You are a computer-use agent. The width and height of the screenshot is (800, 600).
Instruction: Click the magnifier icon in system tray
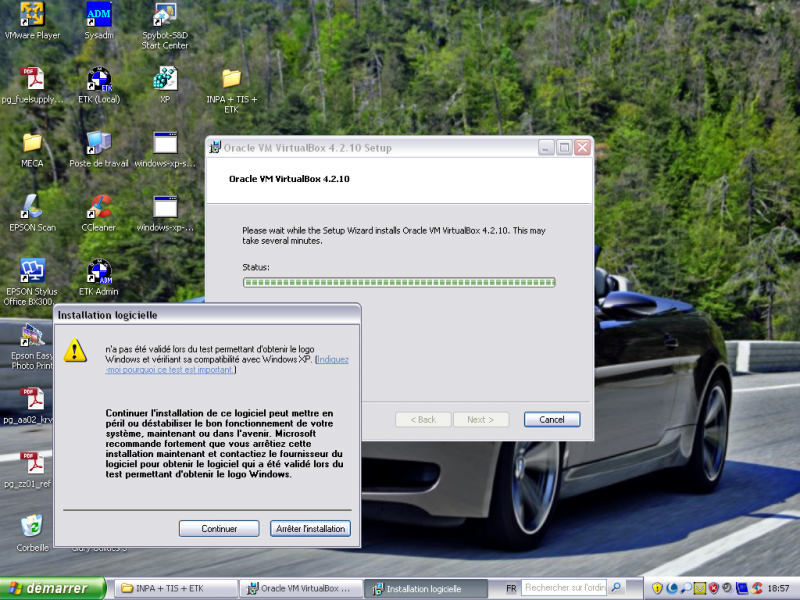[x=686, y=588]
